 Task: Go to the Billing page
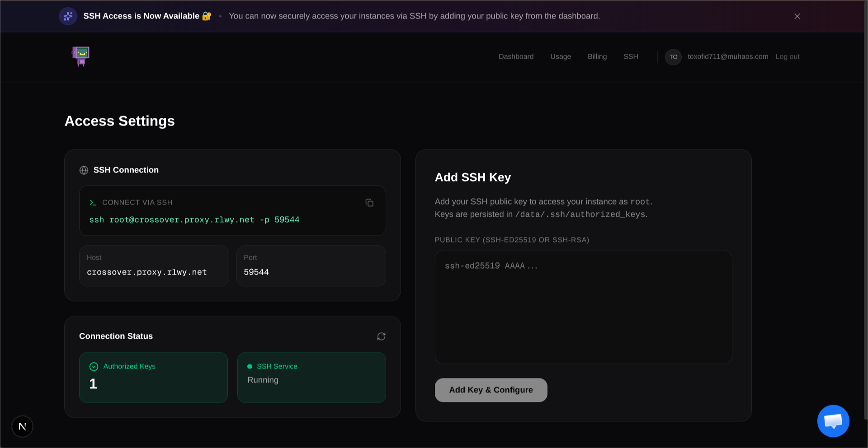[597, 56]
